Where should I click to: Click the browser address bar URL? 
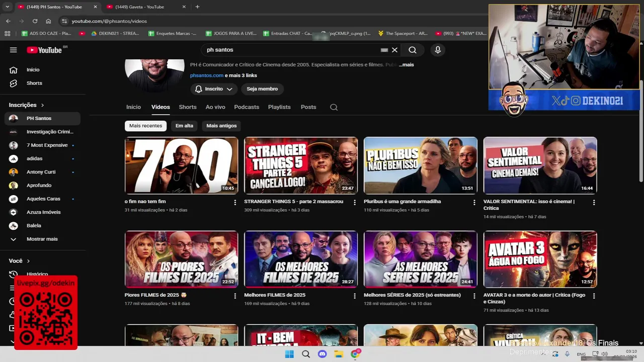tap(109, 21)
